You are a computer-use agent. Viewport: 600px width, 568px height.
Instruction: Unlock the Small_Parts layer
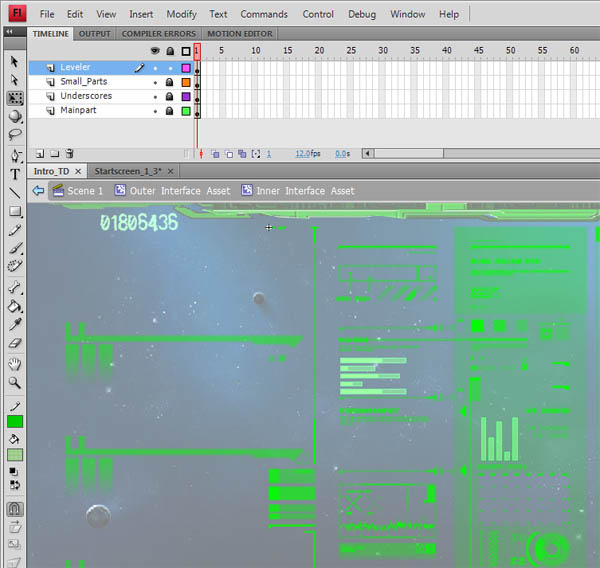170,82
